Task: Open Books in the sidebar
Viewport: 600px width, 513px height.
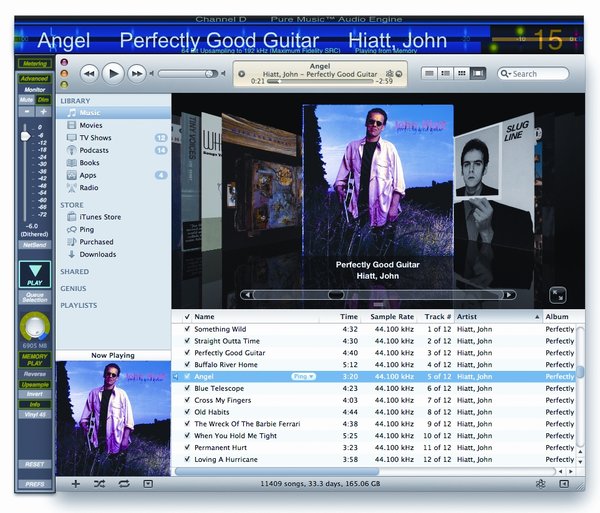Action: 113,163
